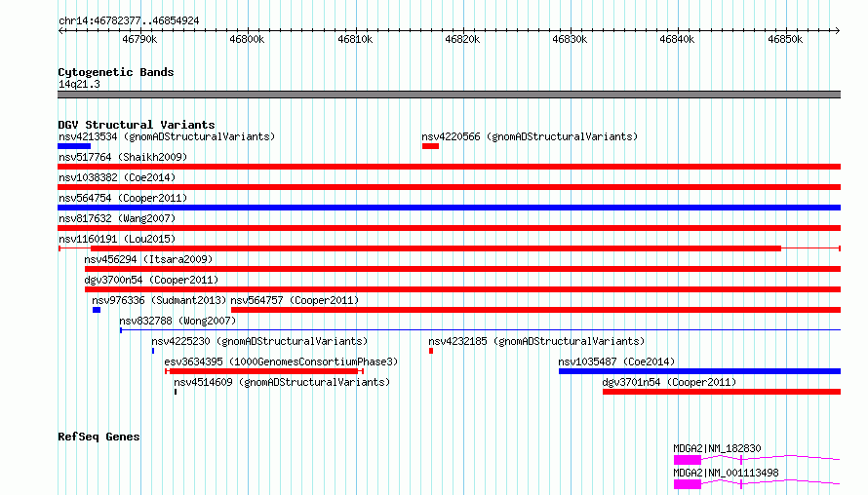Click the DGV Structural Variants track title
Viewport: 868px width, 495px height.
tap(137, 125)
